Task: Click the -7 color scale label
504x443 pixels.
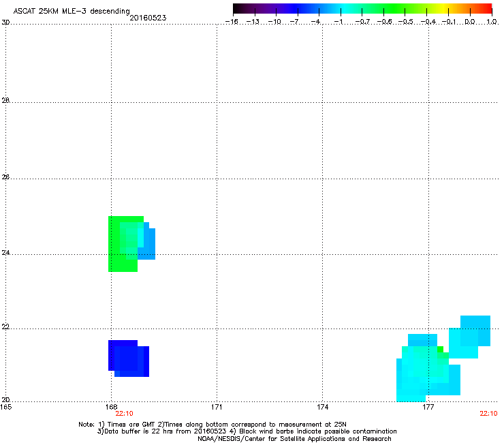Action: (294, 22)
